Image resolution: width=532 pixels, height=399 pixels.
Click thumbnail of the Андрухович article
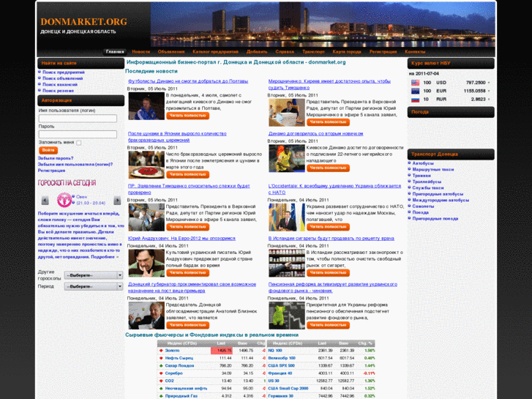pos(146,263)
